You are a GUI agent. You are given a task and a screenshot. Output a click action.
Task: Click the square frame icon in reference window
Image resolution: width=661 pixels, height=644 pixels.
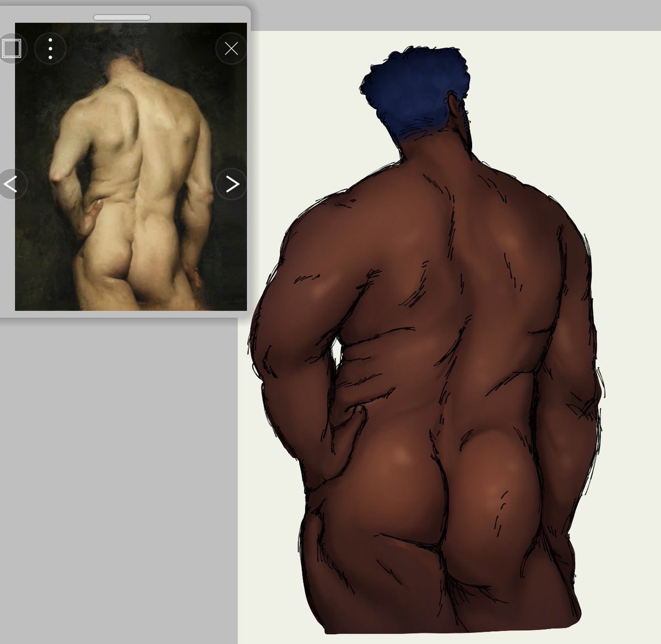11,48
